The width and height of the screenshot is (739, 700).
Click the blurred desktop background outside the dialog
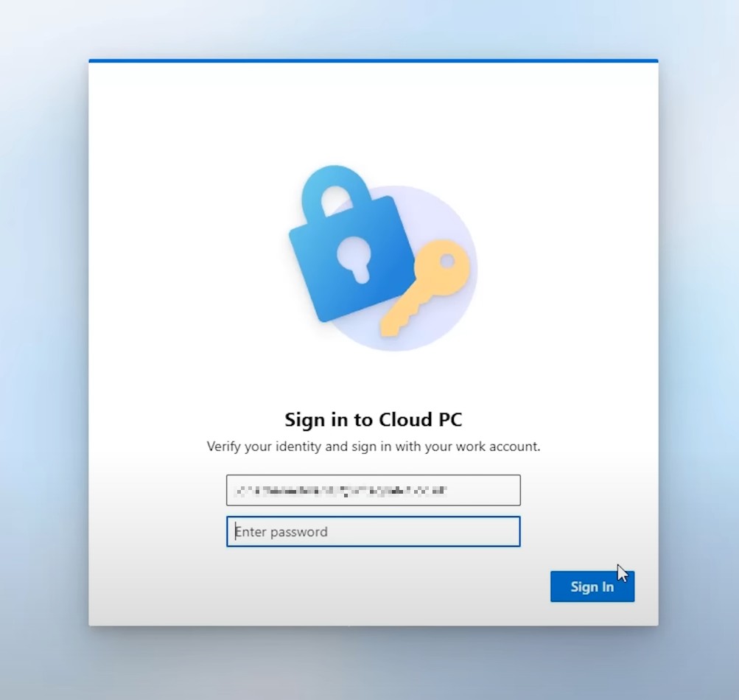[43, 330]
